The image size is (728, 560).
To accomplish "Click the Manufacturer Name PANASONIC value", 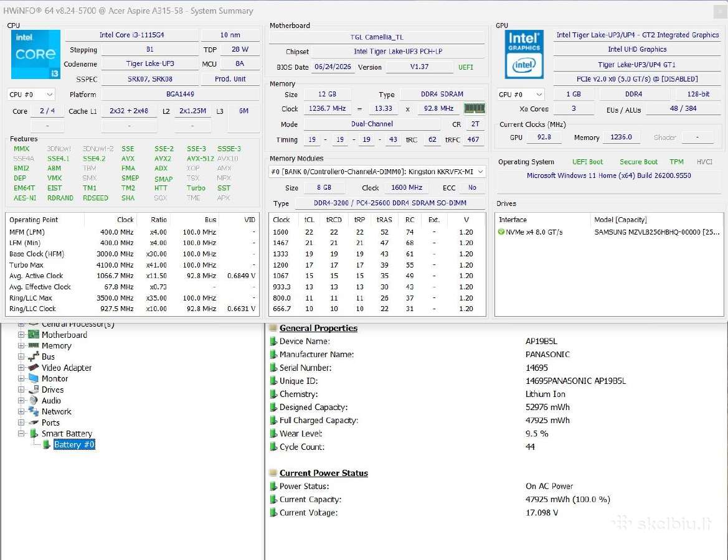I will click(x=547, y=355).
